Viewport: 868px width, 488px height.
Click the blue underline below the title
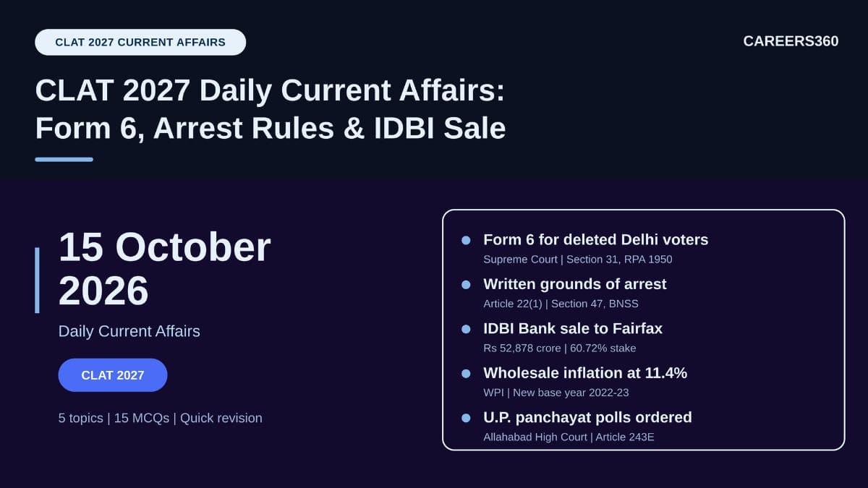(64, 159)
